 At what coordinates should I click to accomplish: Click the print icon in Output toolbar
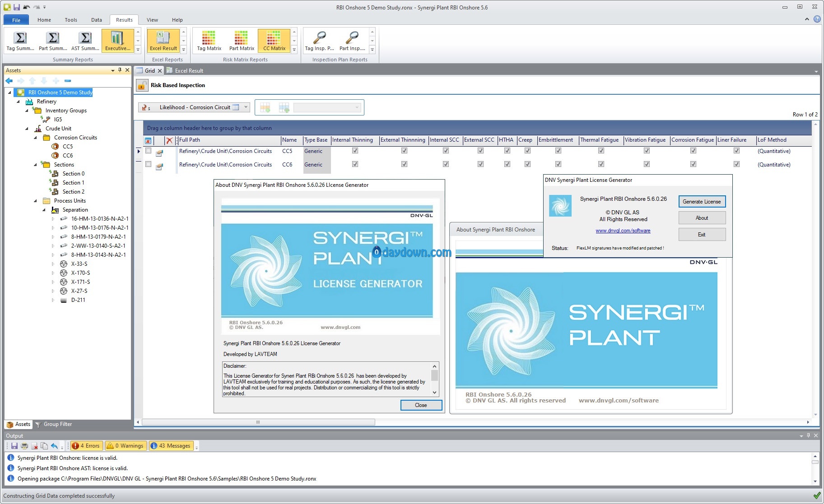tap(24, 446)
